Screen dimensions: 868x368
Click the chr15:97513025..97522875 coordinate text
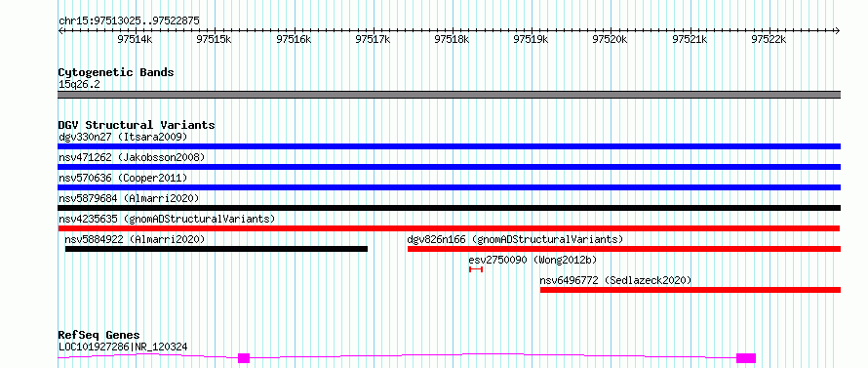click(129, 20)
